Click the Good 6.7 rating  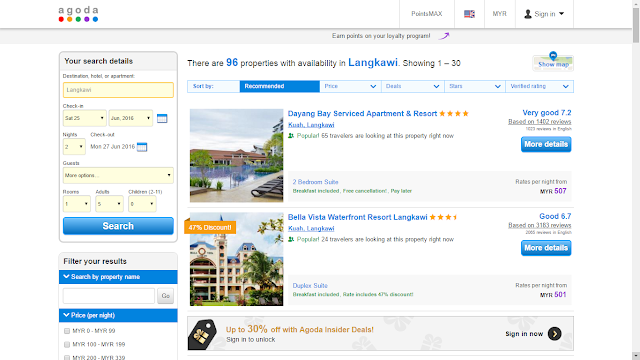[555, 217]
